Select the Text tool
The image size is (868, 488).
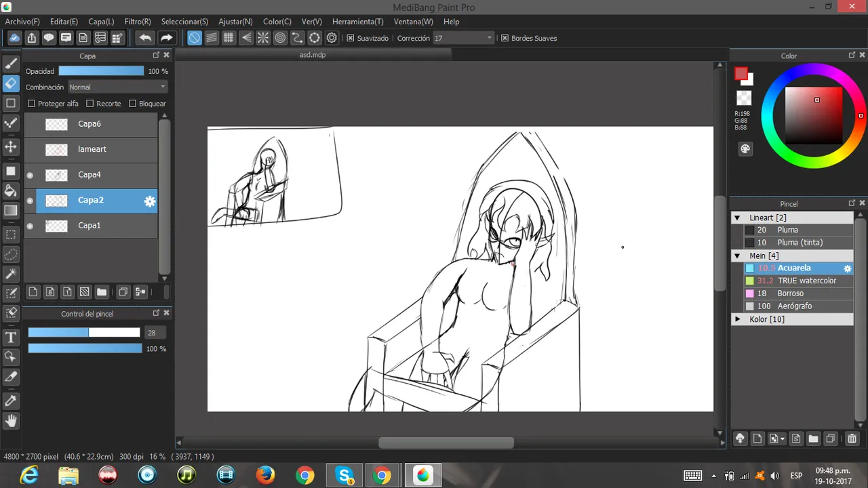(11, 338)
